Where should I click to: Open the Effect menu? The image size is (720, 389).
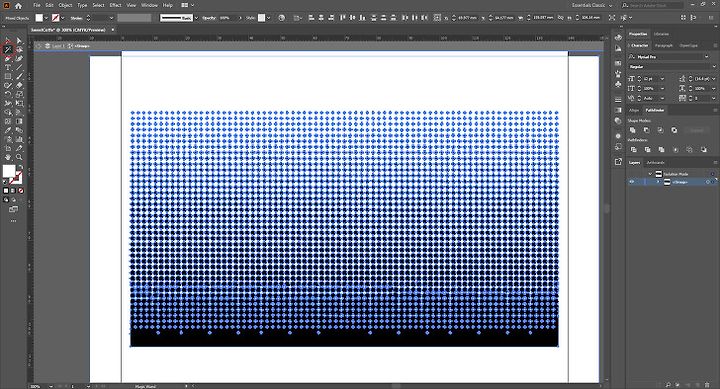point(115,6)
